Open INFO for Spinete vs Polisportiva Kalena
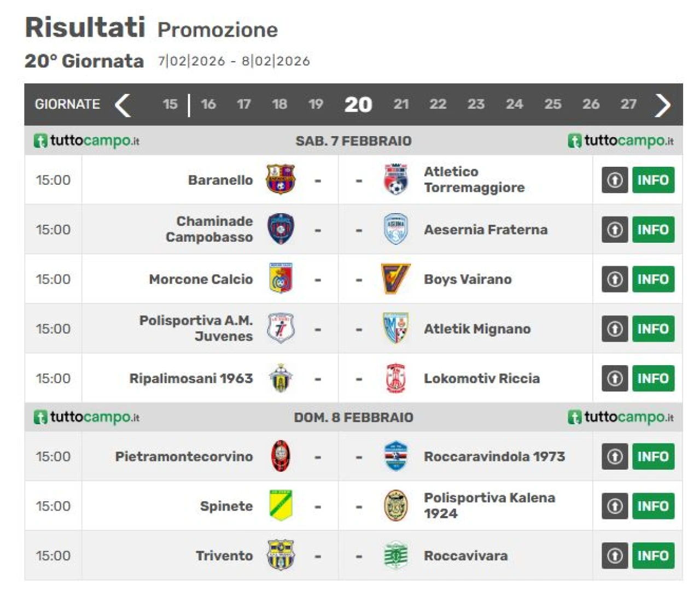Screen dimensions: 700x591 (x=653, y=506)
